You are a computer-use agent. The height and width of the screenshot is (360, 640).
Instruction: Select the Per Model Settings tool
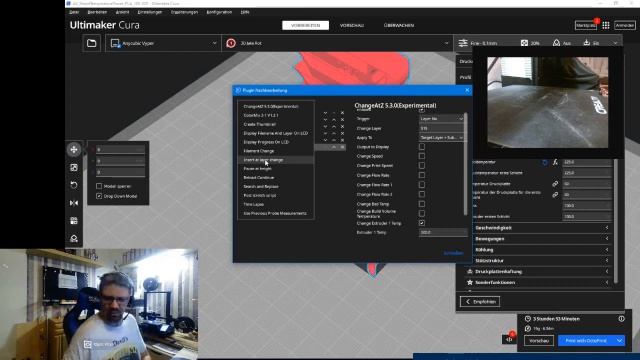[x=74, y=221]
